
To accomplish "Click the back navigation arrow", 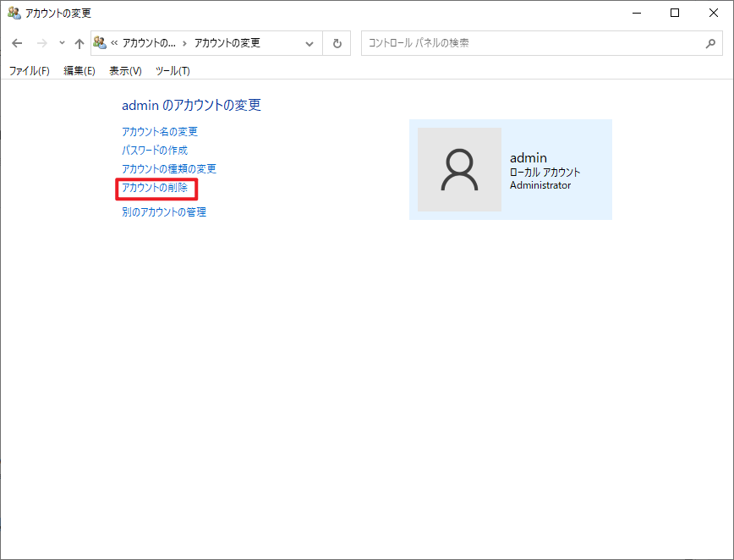I will click(17, 43).
